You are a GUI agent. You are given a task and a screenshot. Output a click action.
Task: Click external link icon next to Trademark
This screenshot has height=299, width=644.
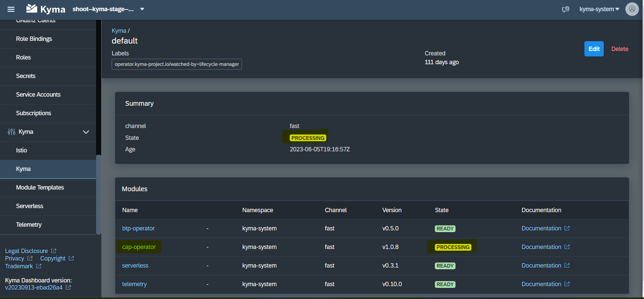(x=39, y=266)
